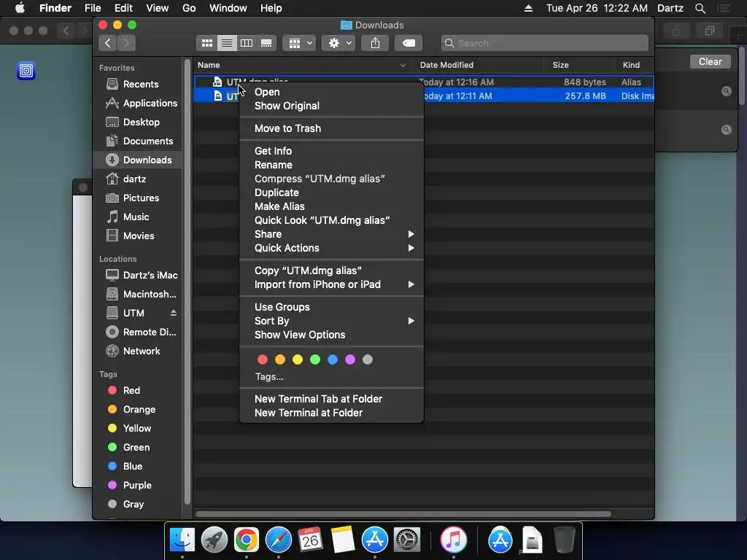Viewport: 747px width, 560px height.
Task: Select Rename in the context menu
Action: [331, 165]
